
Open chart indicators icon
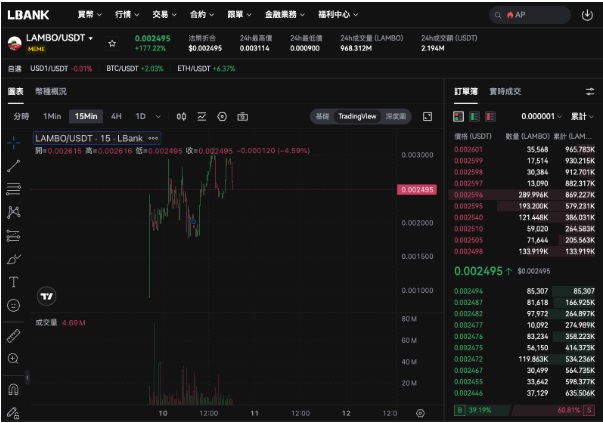click(202, 117)
